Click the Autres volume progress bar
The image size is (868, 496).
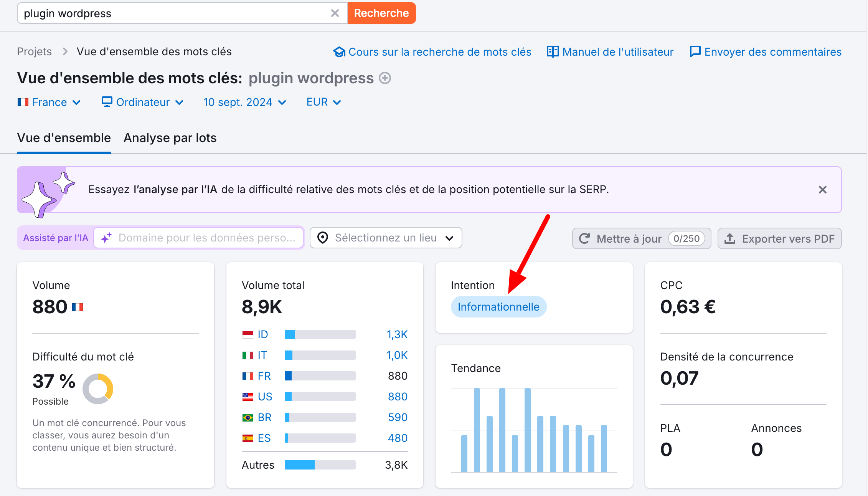point(320,465)
